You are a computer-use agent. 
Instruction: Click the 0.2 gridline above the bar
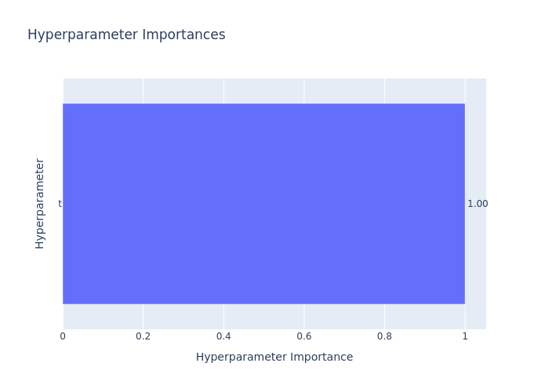click(x=144, y=91)
